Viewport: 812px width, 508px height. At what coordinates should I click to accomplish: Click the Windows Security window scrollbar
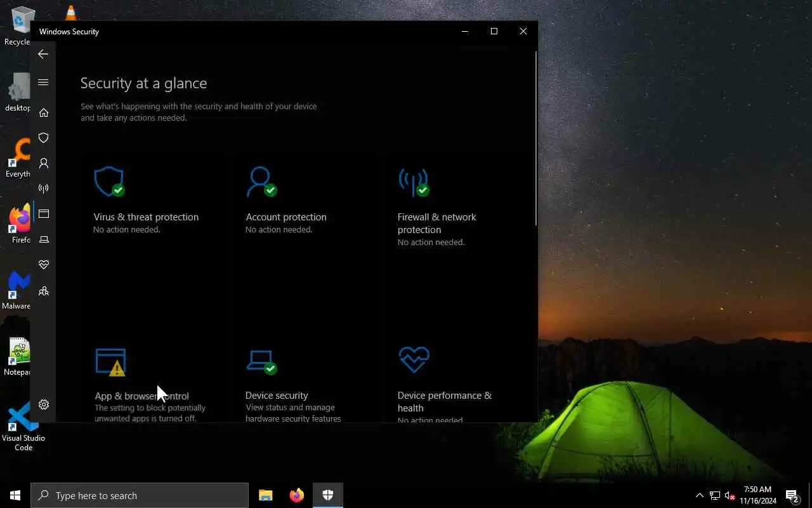(x=535, y=138)
